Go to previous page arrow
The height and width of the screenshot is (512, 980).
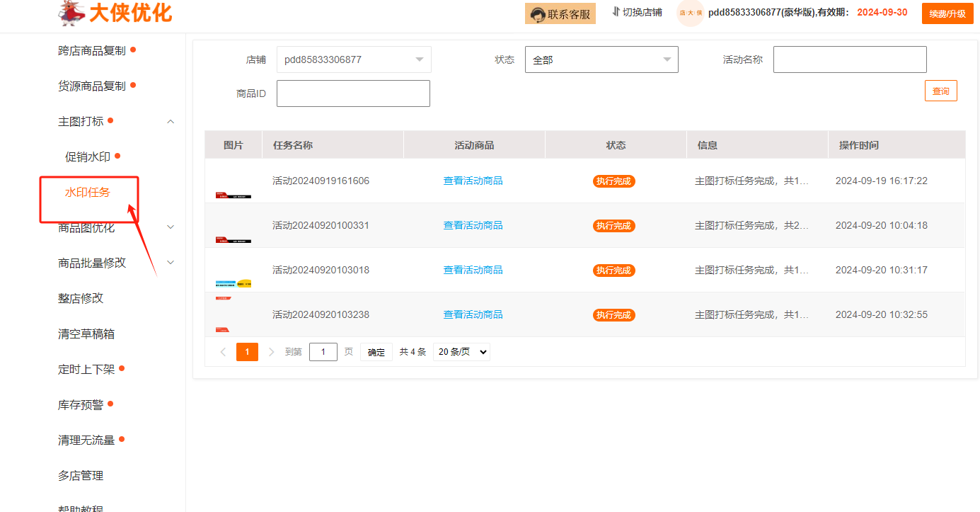point(223,352)
